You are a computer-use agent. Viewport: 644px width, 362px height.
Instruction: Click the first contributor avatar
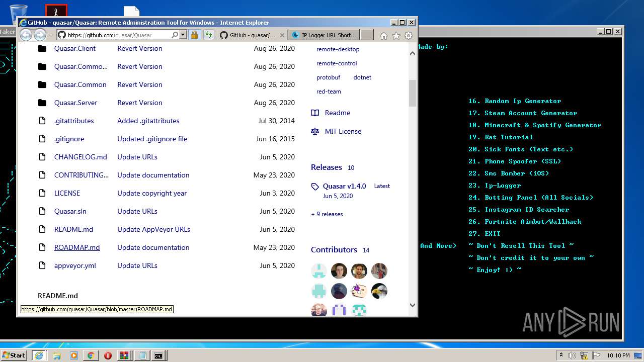coord(319,271)
